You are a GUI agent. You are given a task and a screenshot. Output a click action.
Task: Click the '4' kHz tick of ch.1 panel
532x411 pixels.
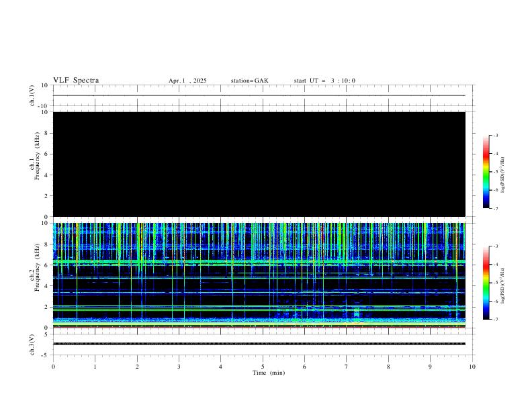pos(46,175)
